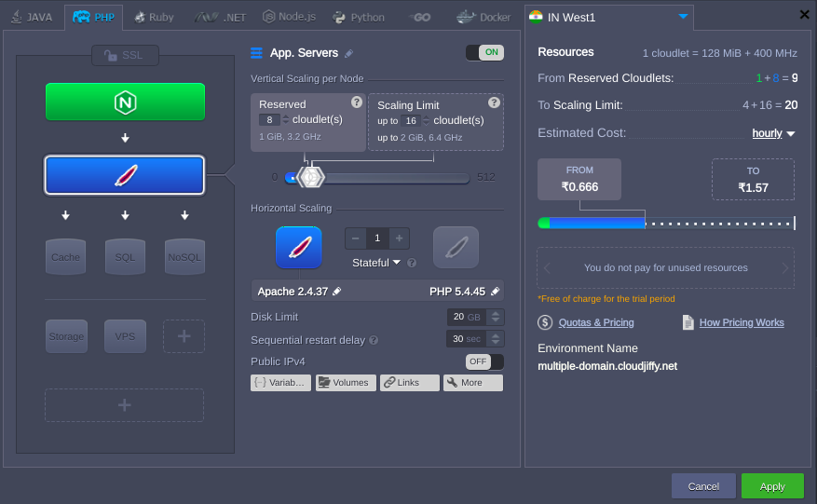The width and height of the screenshot is (817, 504).
Task: Click the FROM ₹0.666 cost box
Action: 579,179
